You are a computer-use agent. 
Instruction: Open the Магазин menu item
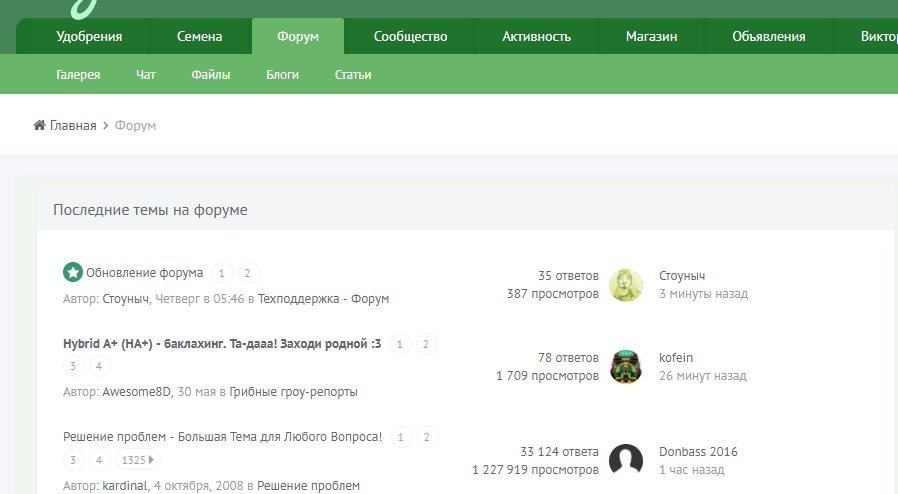point(651,36)
